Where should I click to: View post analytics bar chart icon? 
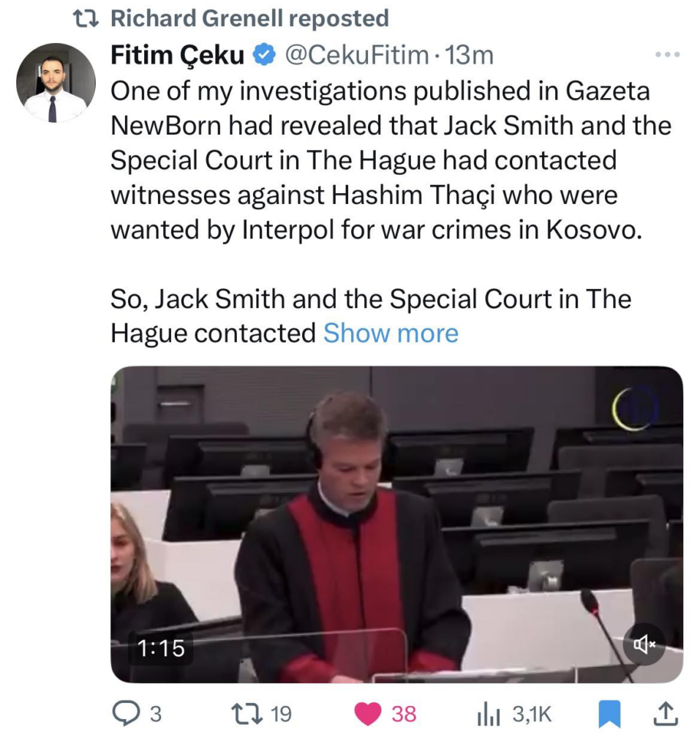tap(488, 714)
